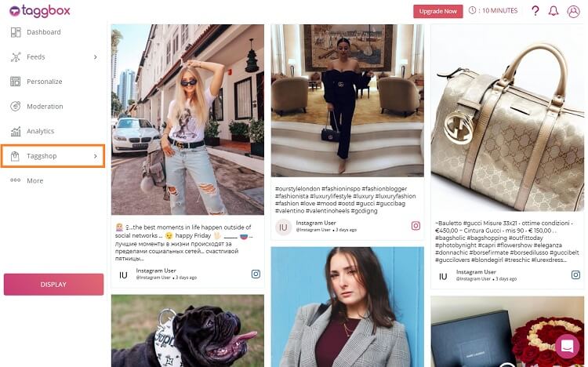Expand the Taggshop submenu arrow

point(95,156)
